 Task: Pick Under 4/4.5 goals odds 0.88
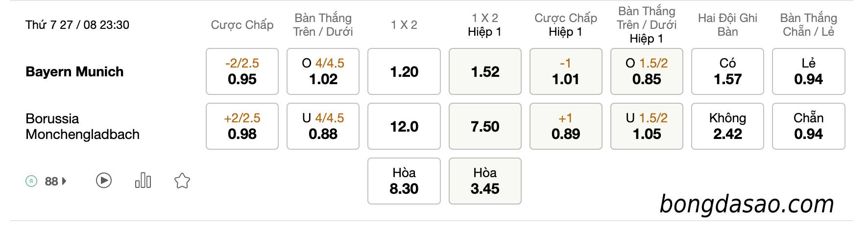(x=323, y=126)
